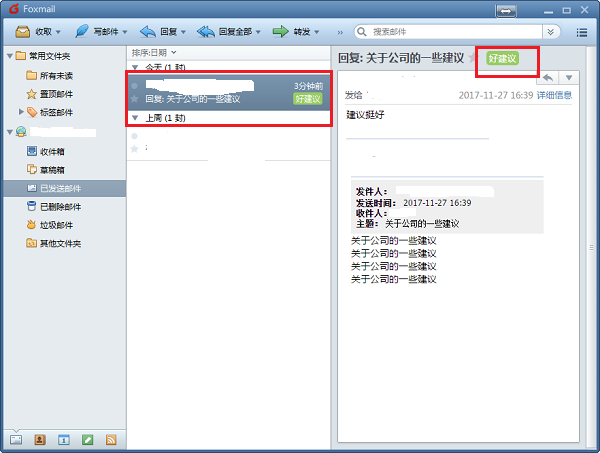Toggle star on the 3分钟前 message
Image resolution: width=600 pixels, height=453 pixels.
point(134,99)
